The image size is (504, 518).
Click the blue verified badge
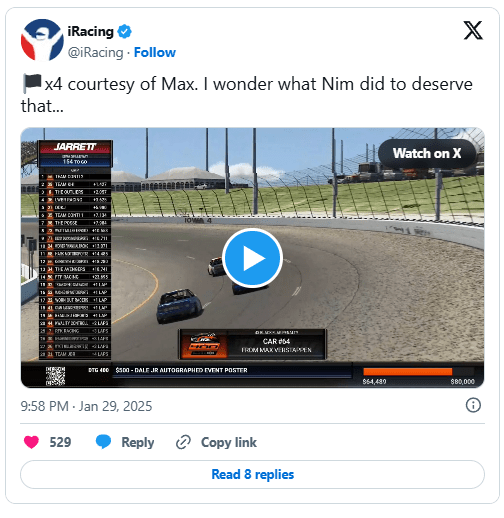tap(125, 32)
